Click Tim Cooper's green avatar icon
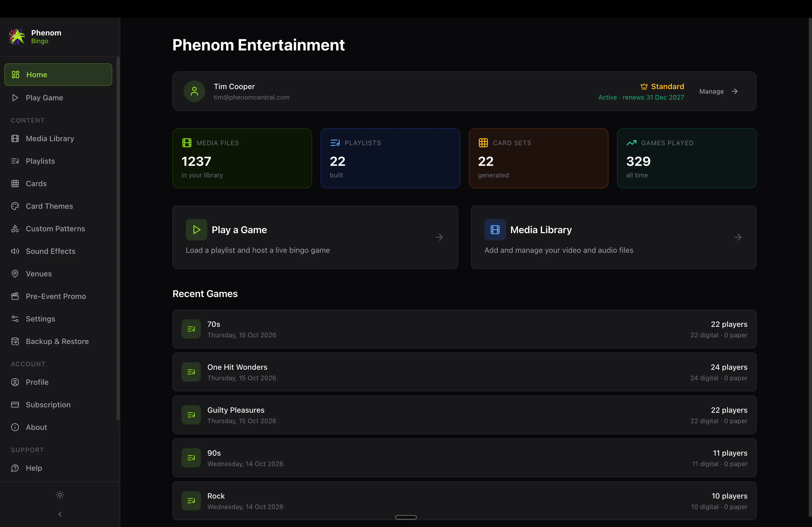Viewport: 812px width, 527px height. pyautogui.click(x=194, y=91)
